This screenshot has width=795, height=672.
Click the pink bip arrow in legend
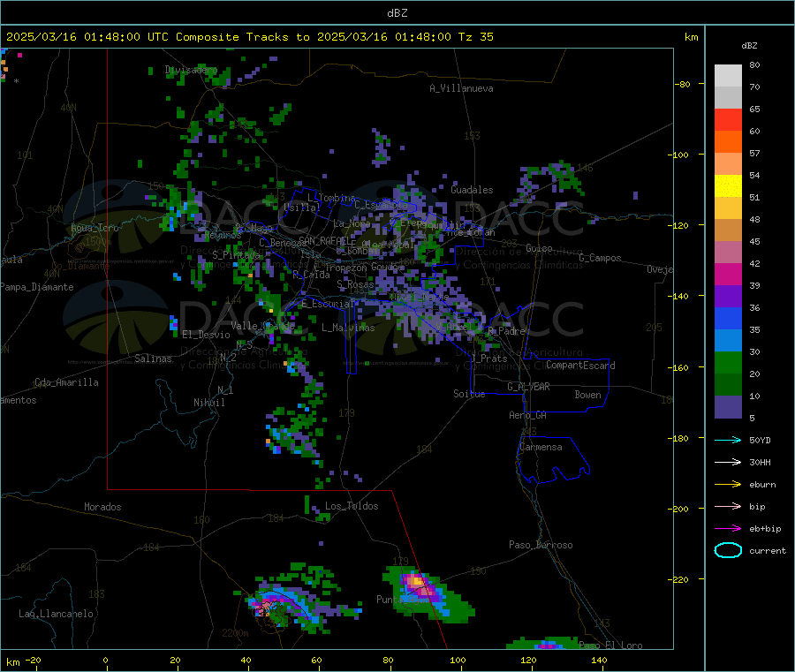[728, 506]
